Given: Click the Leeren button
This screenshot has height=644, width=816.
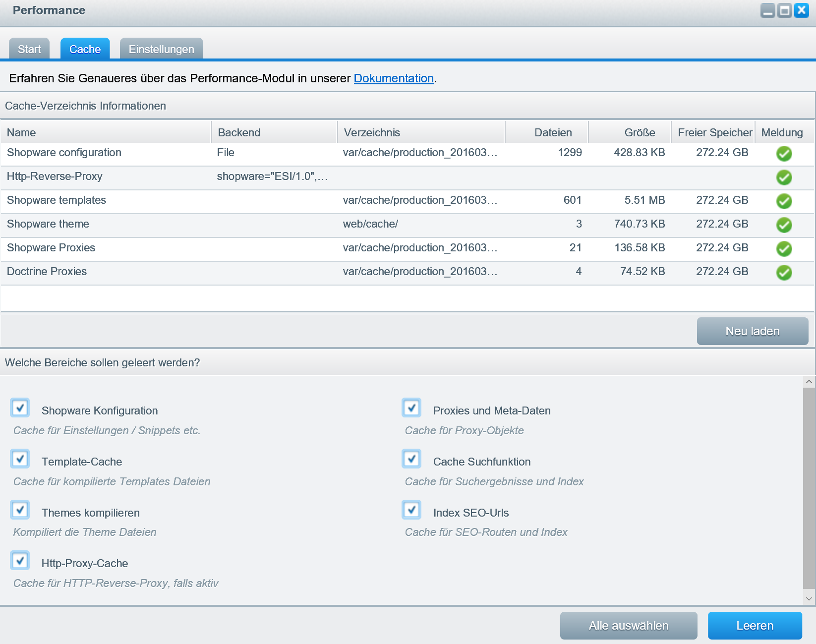Looking at the screenshot, I should click(755, 626).
